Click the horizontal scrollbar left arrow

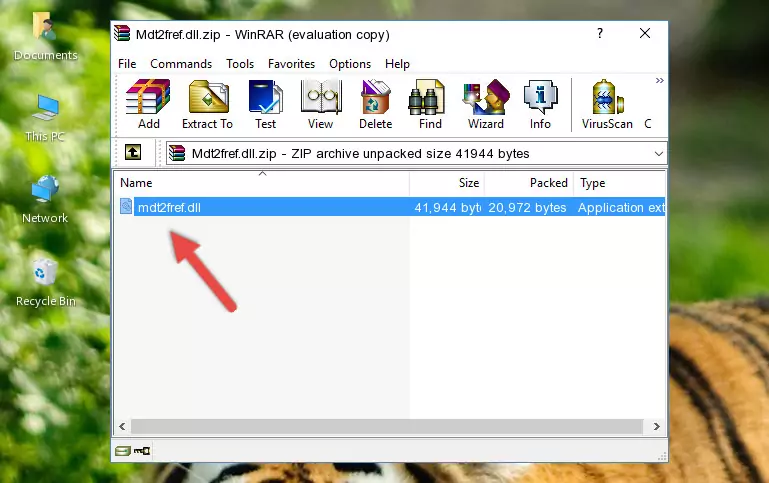pyautogui.click(x=123, y=427)
